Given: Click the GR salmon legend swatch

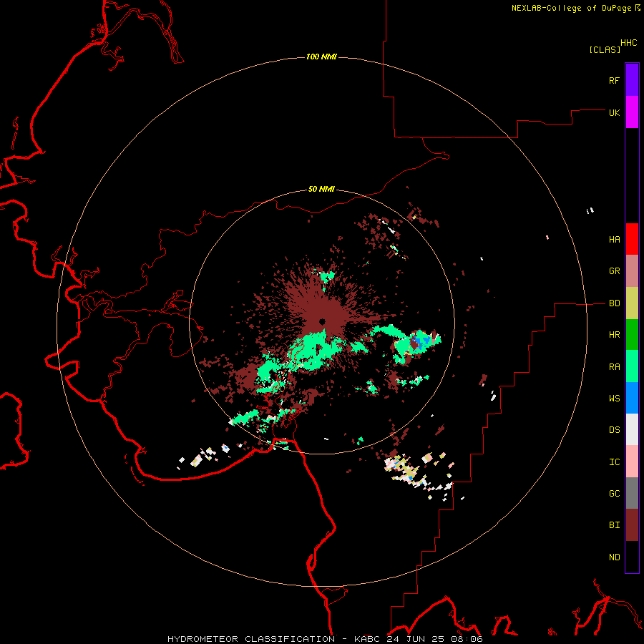Looking at the screenshot, I should (x=632, y=271).
